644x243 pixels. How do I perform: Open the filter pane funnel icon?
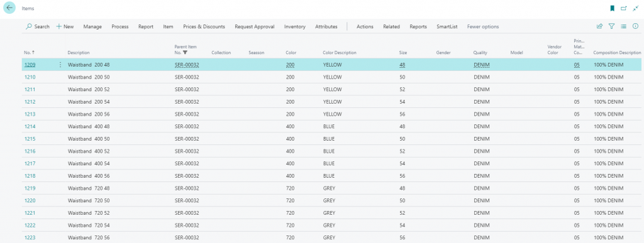[x=611, y=26]
